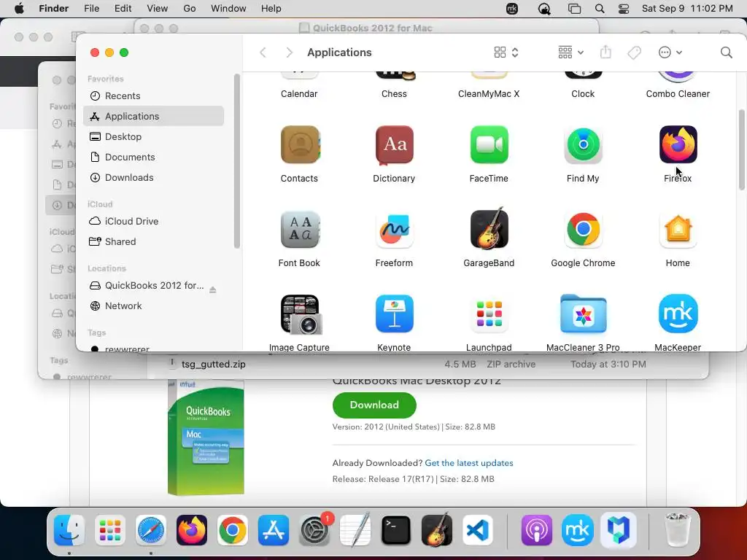Open the Apple menu

coord(19,9)
